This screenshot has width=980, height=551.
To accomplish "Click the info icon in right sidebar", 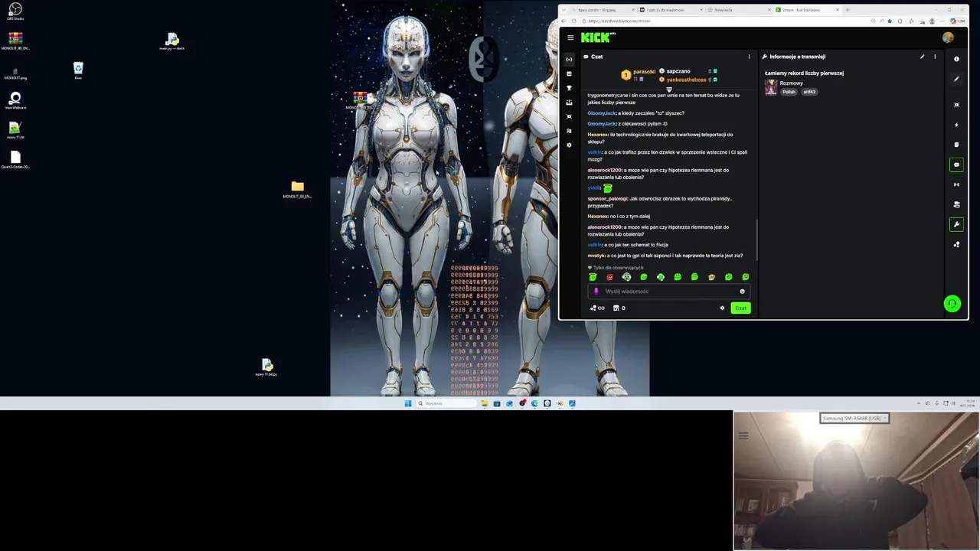I will 956,59.
